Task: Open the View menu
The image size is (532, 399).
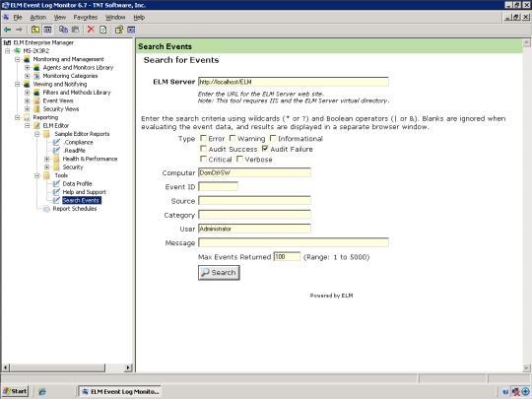Action: coord(60,18)
